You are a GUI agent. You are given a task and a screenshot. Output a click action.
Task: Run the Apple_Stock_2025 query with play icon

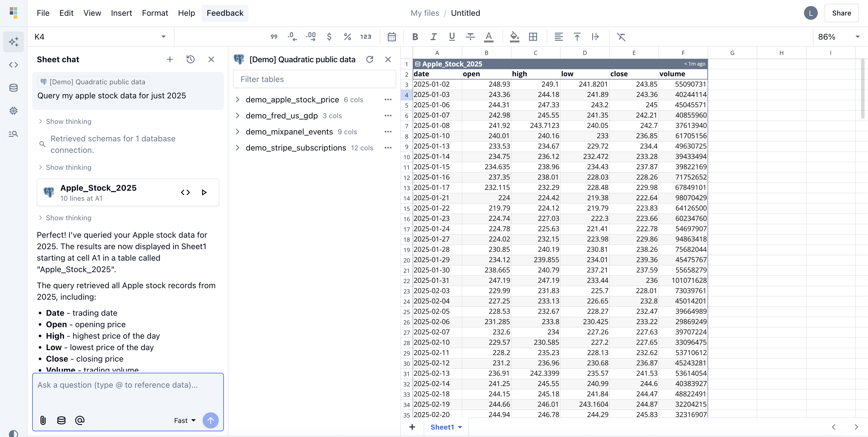coord(204,192)
